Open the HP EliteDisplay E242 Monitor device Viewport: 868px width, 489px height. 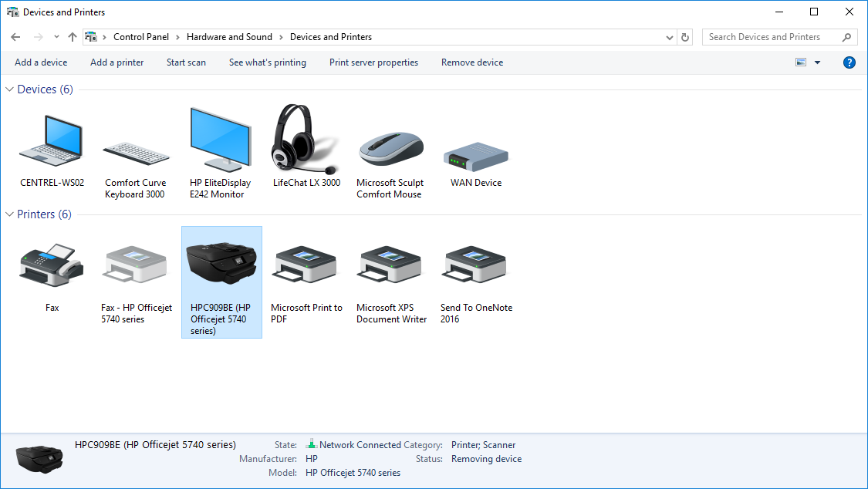(x=221, y=143)
